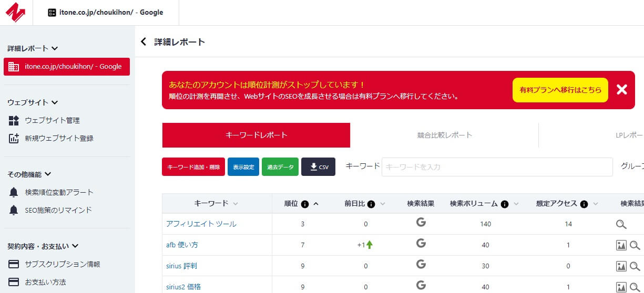The image size is (644, 293).
Task: Open SEO施策のリマインド in the sidebar
Action: [58, 210]
